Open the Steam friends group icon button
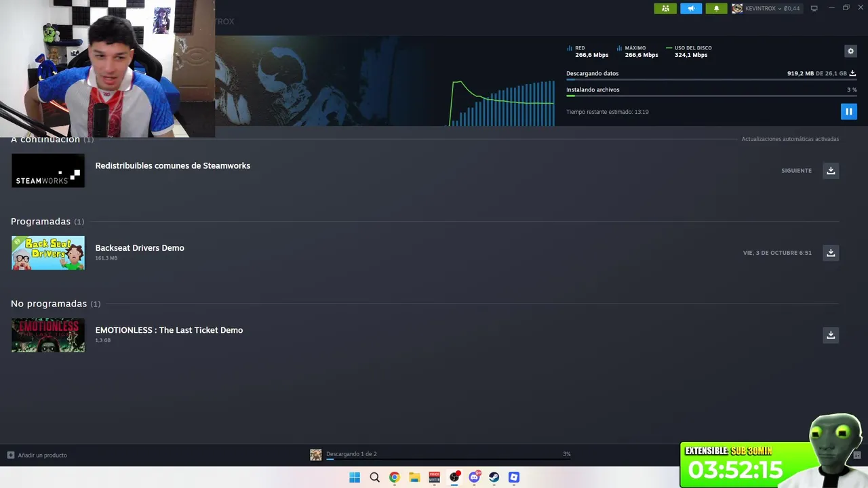Image resolution: width=868 pixels, height=488 pixels. 665,8
